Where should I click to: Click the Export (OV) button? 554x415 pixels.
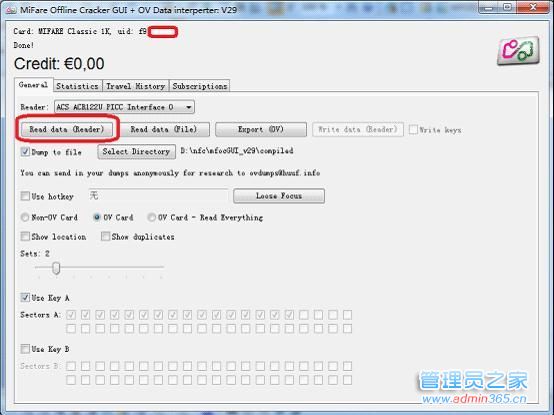pos(261,129)
